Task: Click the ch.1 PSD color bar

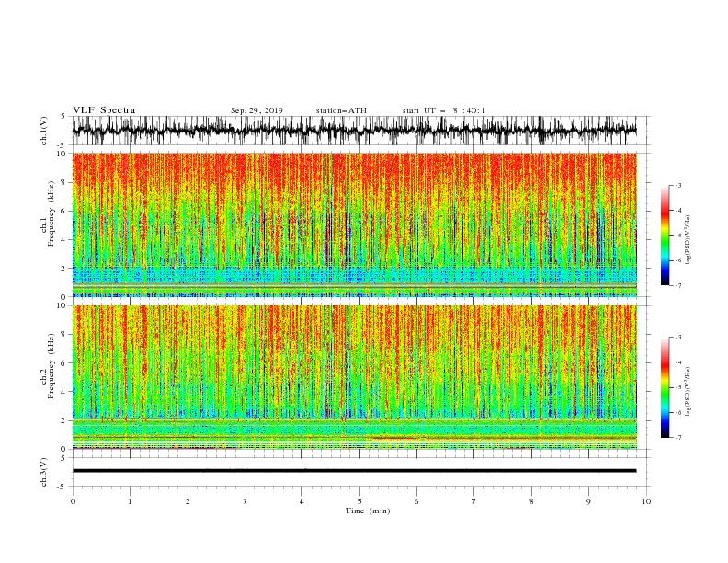Action: 665,235
